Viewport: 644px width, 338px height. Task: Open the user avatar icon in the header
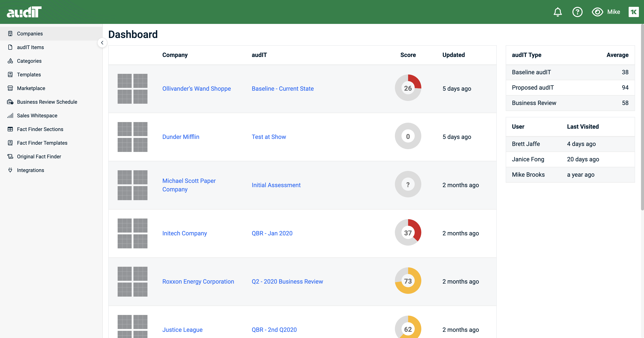(634, 12)
